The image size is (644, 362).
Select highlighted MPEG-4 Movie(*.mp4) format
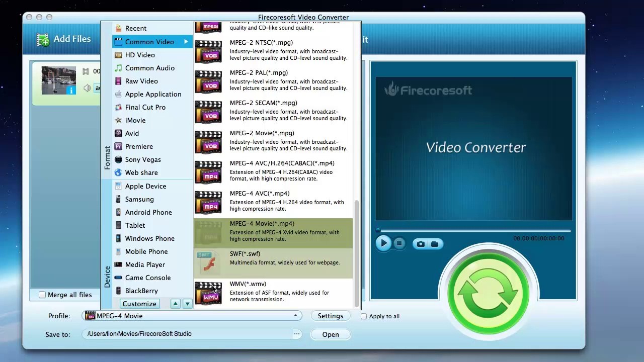(273, 233)
